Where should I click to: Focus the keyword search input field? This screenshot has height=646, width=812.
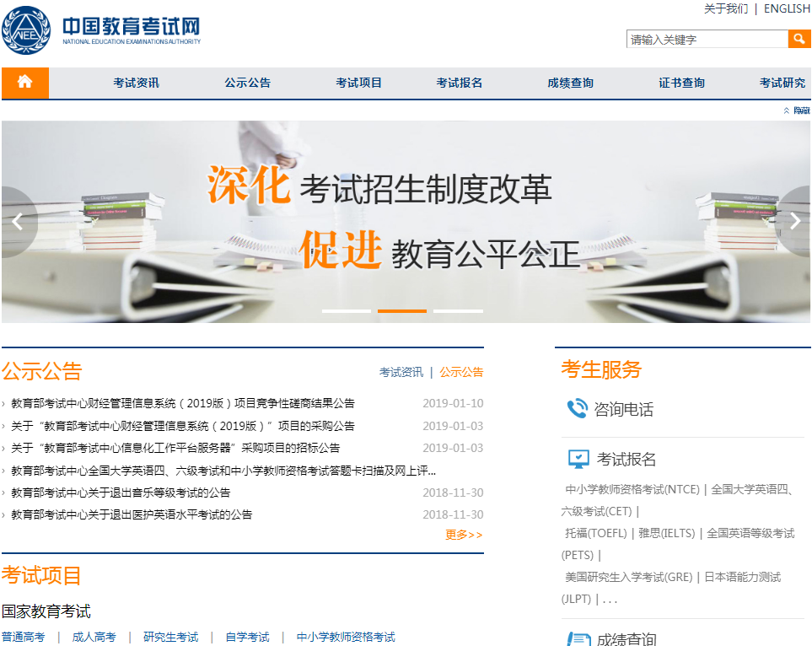pos(707,40)
